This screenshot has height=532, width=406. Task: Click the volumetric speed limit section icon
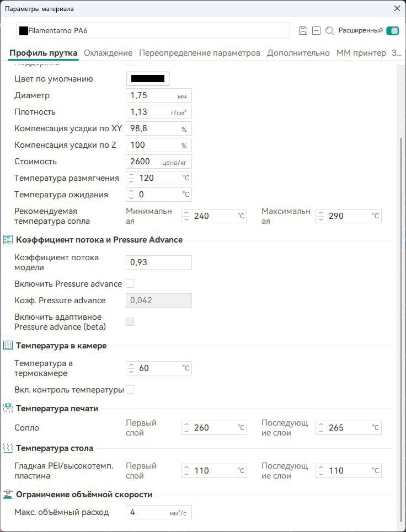click(8, 495)
